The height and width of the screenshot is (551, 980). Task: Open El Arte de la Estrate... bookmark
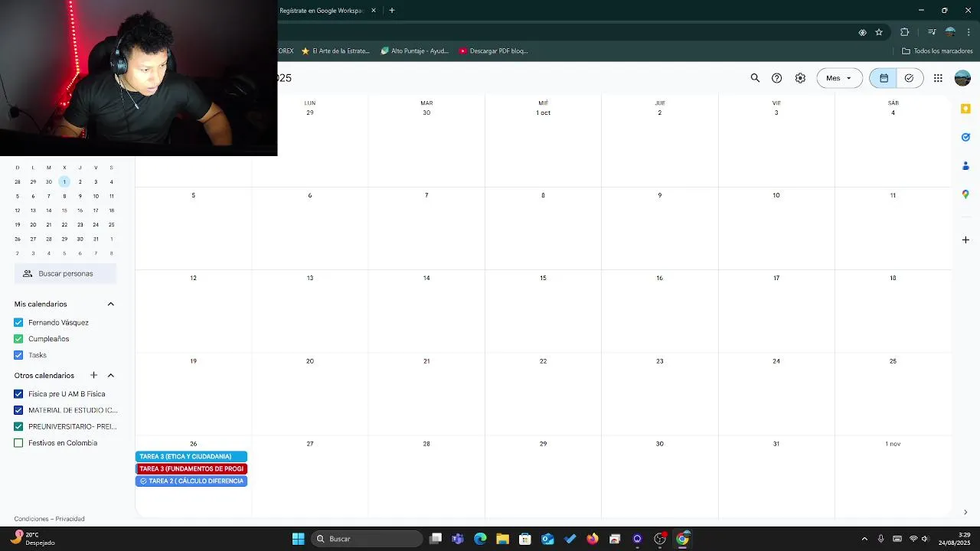[x=335, y=51]
